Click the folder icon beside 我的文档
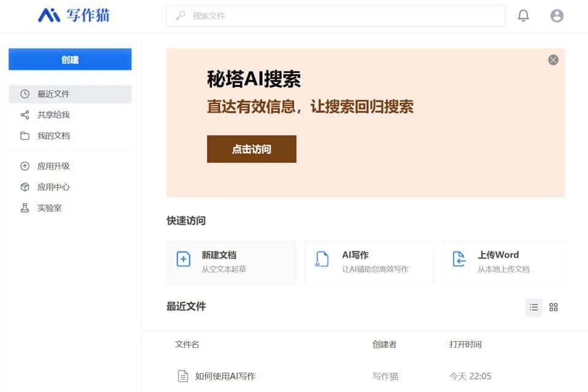Image resolution: width=588 pixels, height=392 pixels. [x=24, y=136]
